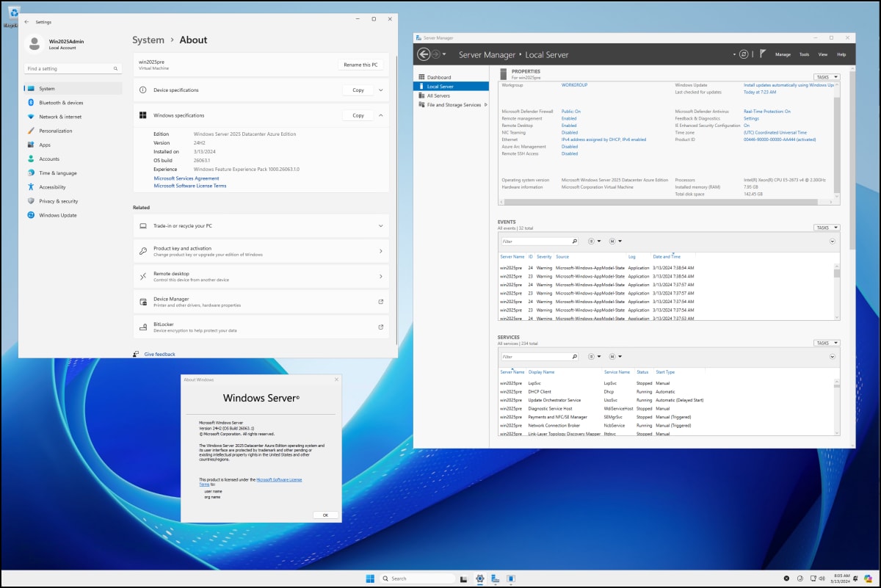Open the Tools menu in Server Manager
The width and height of the screenshot is (881, 588).
click(804, 54)
